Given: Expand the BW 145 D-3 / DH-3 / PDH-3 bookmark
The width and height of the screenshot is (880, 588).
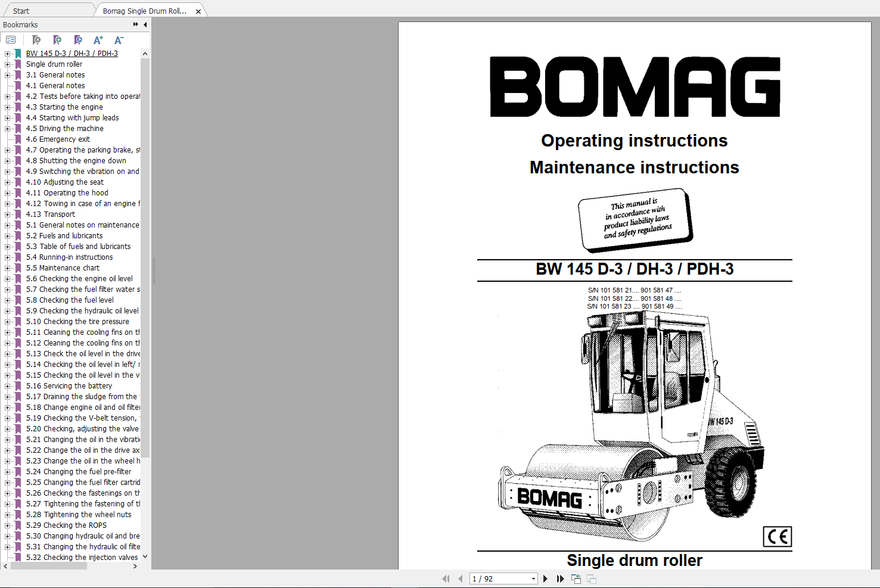Looking at the screenshot, I should 8,54.
